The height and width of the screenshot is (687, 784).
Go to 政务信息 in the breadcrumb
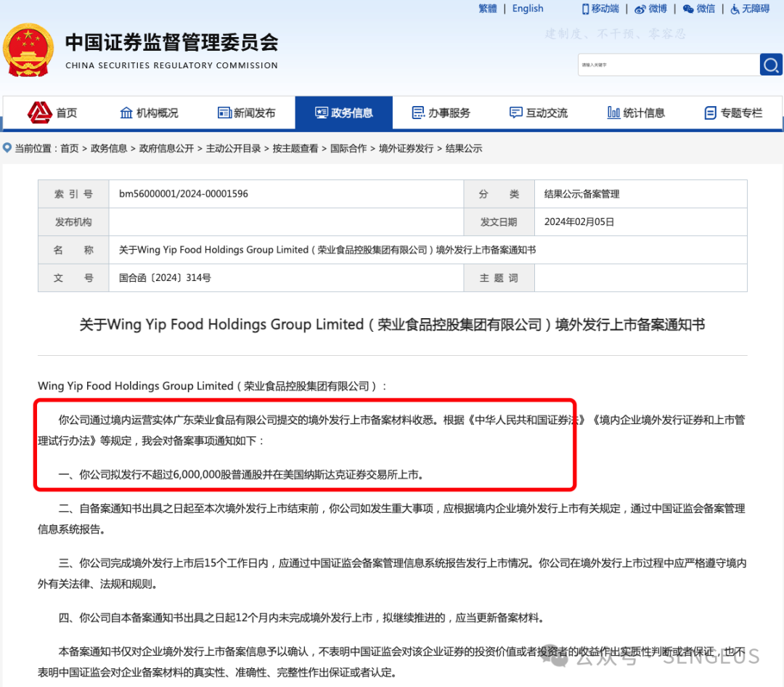[108, 148]
